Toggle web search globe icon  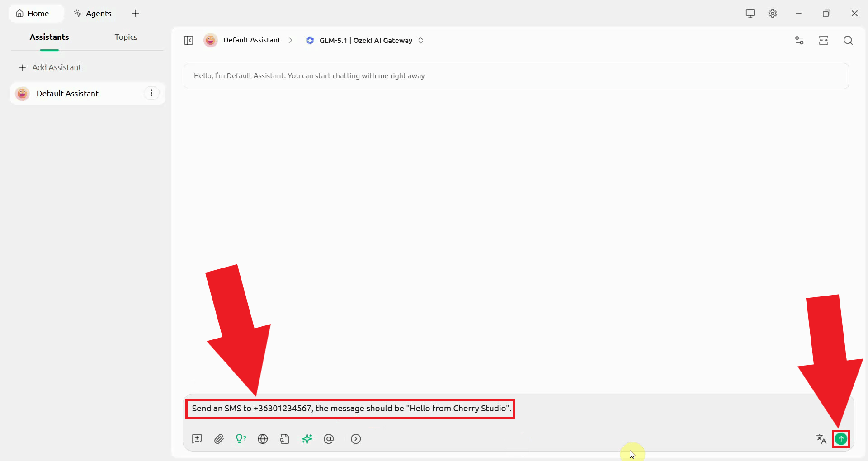(263, 439)
